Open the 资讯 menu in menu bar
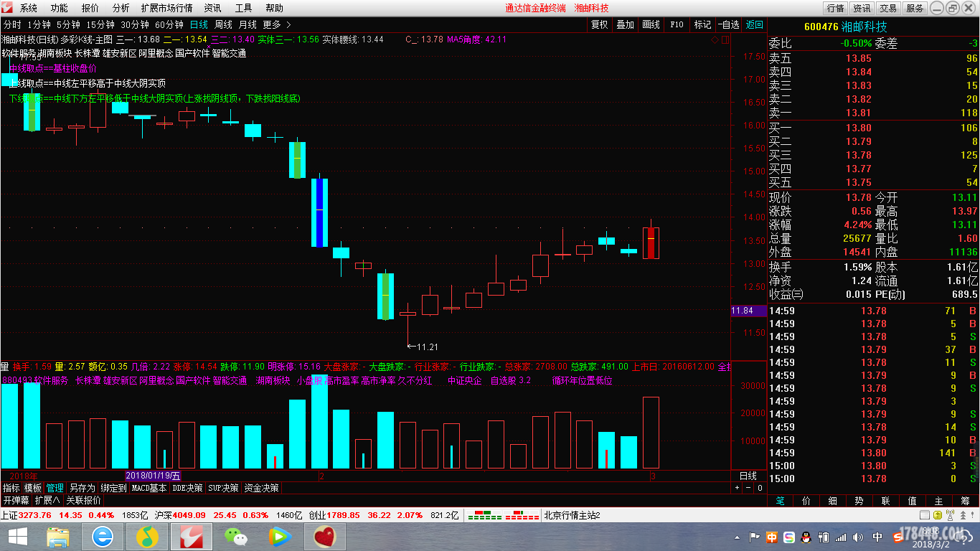This screenshot has width=980, height=551. coord(212,8)
